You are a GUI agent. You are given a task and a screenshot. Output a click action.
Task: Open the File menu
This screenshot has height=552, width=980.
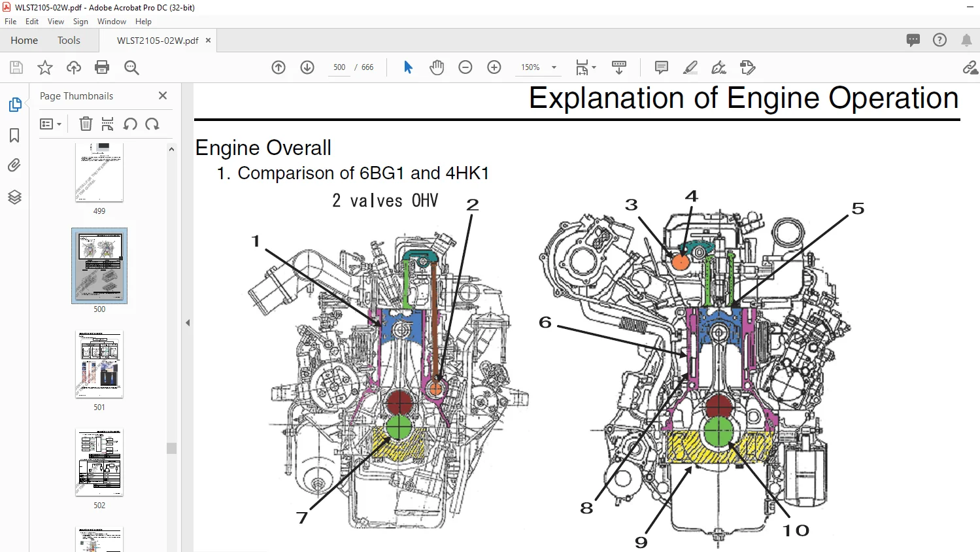click(10, 22)
